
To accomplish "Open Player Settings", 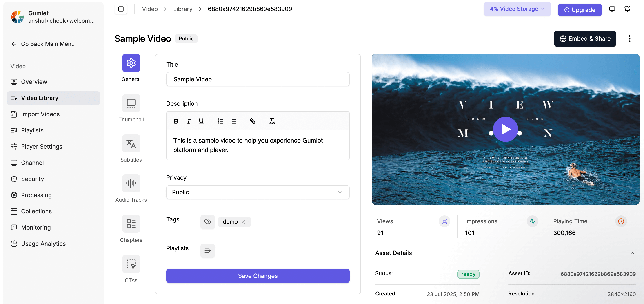I will click(53, 147).
